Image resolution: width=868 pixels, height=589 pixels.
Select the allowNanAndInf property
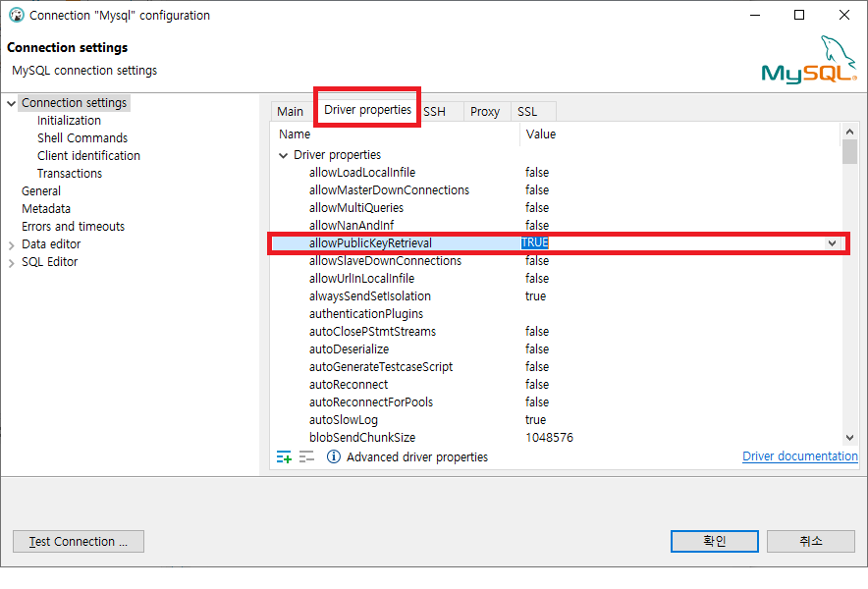(352, 226)
